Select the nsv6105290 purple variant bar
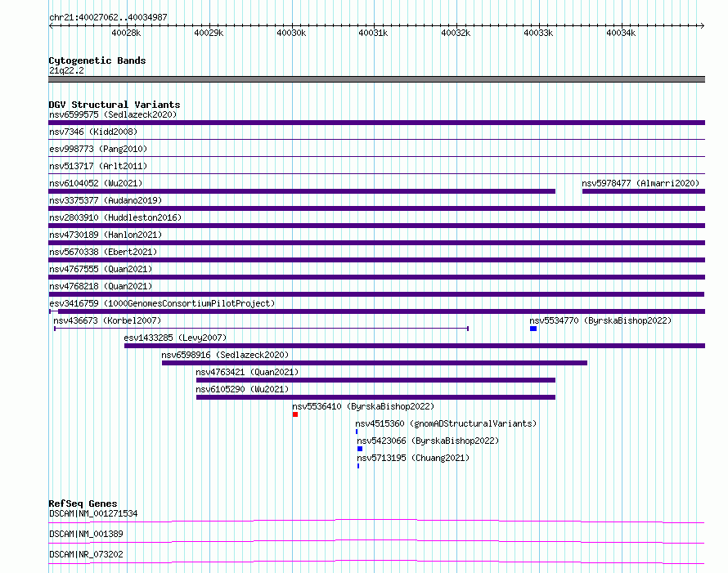The height and width of the screenshot is (573, 728). [375, 397]
